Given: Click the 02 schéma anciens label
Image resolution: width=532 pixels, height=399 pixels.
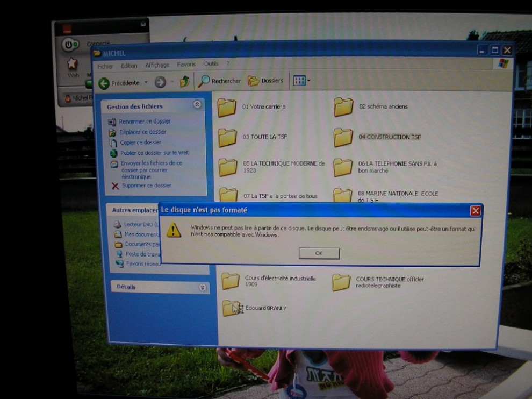Looking at the screenshot, I should coord(383,106).
